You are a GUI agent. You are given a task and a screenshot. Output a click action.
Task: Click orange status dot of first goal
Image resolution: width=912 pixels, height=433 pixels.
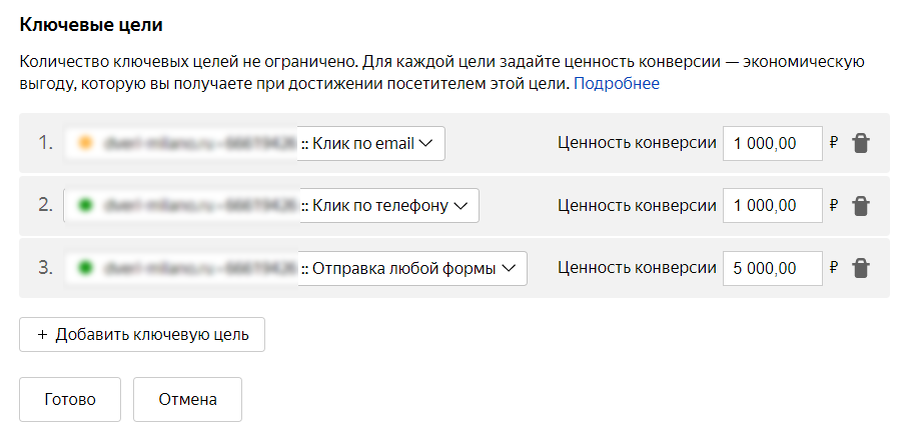pyautogui.click(x=86, y=143)
